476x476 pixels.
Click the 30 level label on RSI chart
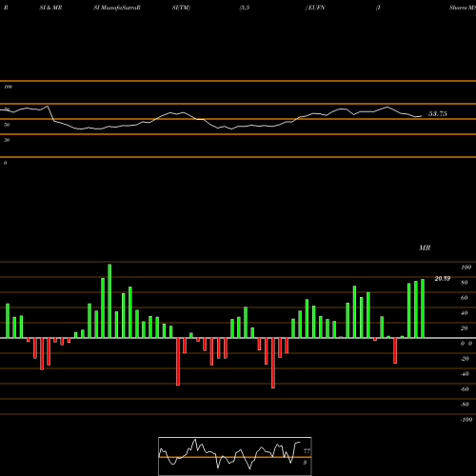tap(7, 140)
